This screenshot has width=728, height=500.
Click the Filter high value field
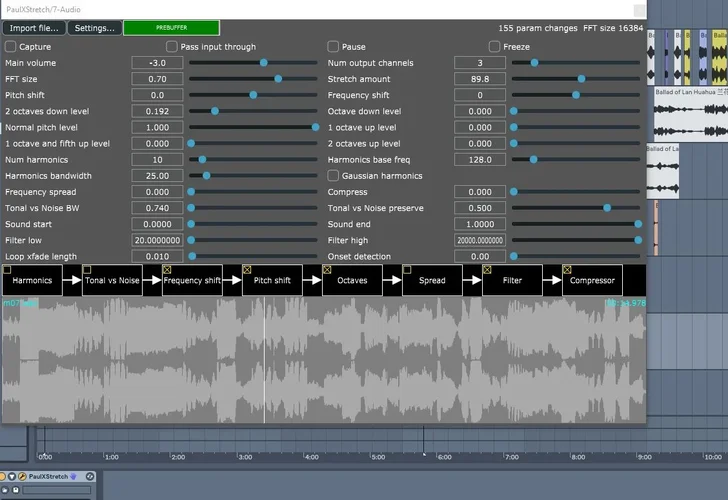pos(480,240)
